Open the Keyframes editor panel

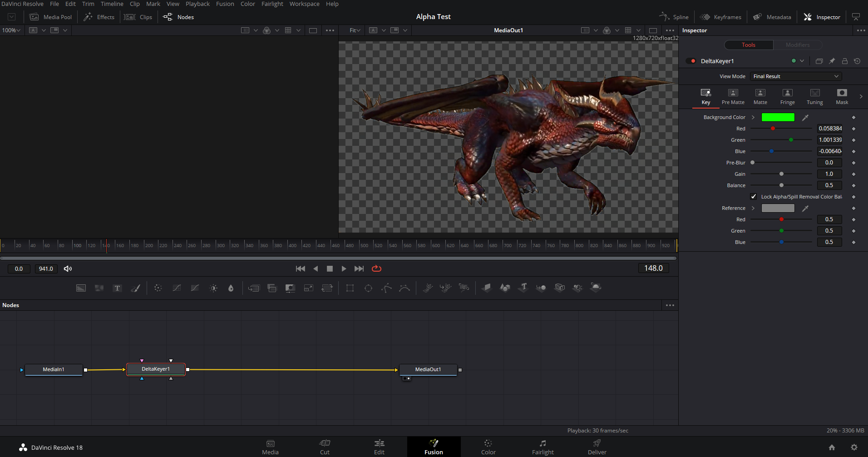coord(720,17)
